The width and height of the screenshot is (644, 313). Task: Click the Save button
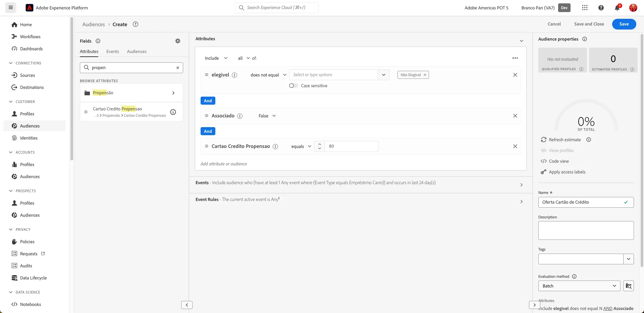tap(624, 24)
